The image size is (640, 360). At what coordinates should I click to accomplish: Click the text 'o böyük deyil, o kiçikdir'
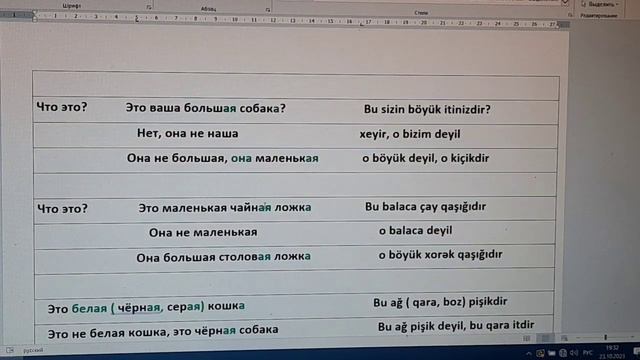(425, 158)
